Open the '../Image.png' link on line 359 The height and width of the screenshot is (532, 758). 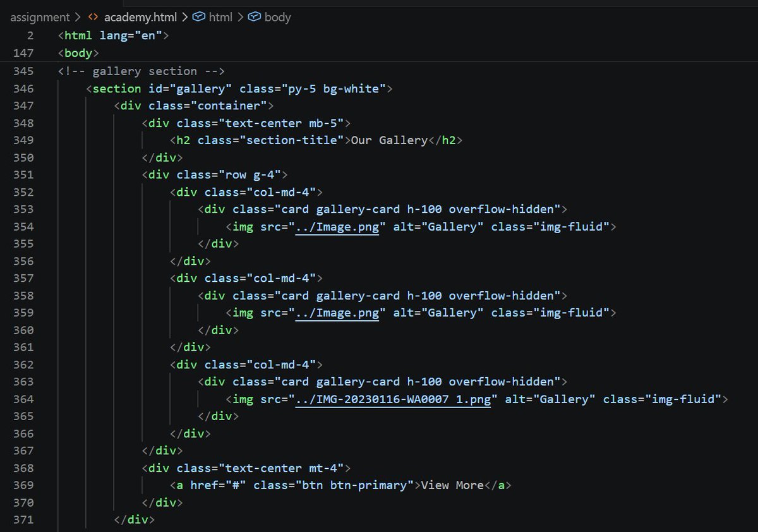(337, 313)
